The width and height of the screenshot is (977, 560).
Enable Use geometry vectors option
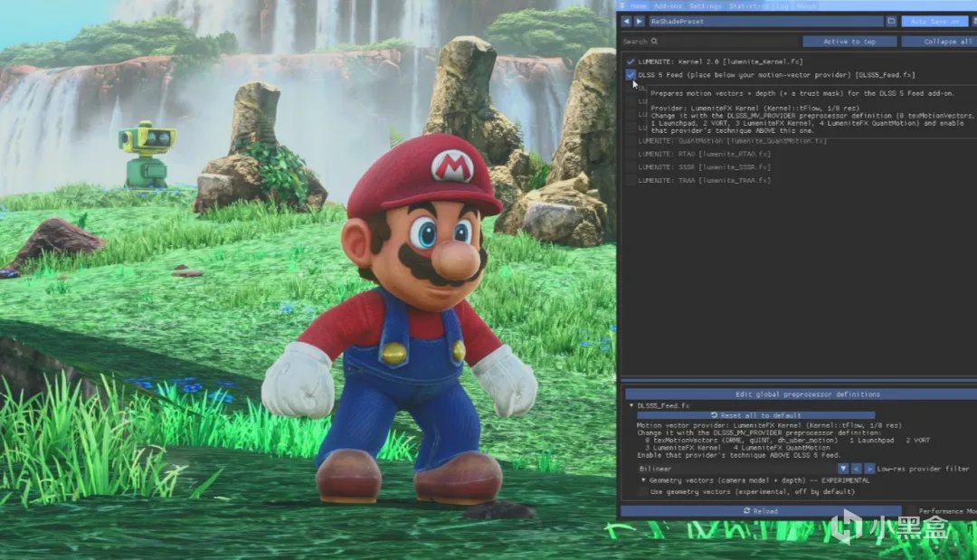[x=642, y=492]
